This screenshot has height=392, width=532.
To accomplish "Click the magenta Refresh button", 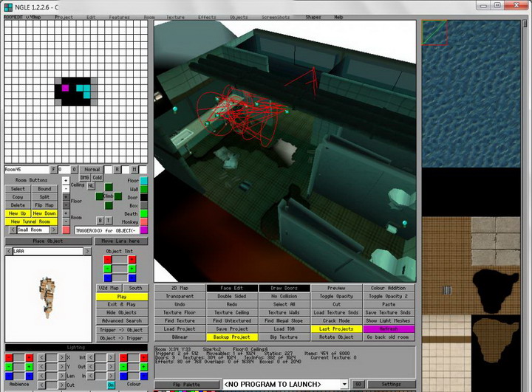I will 389,329.
